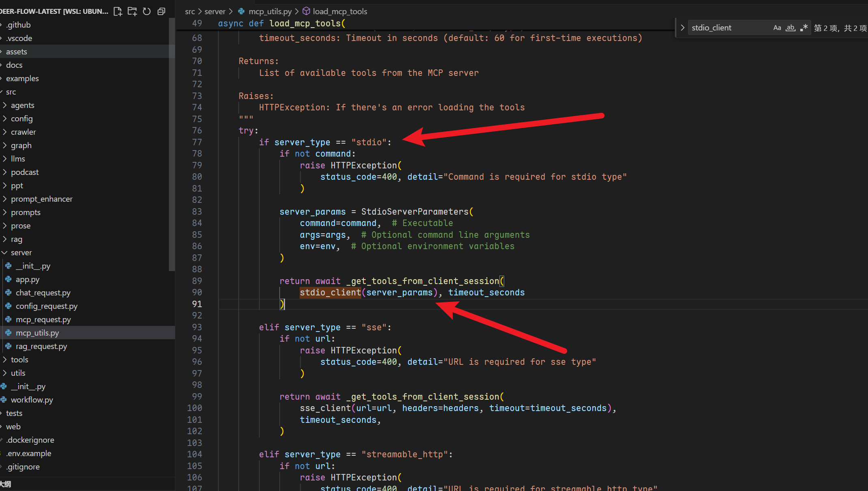The height and width of the screenshot is (491, 868).
Task: Open app.py from server folder
Action: (x=28, y=279)
